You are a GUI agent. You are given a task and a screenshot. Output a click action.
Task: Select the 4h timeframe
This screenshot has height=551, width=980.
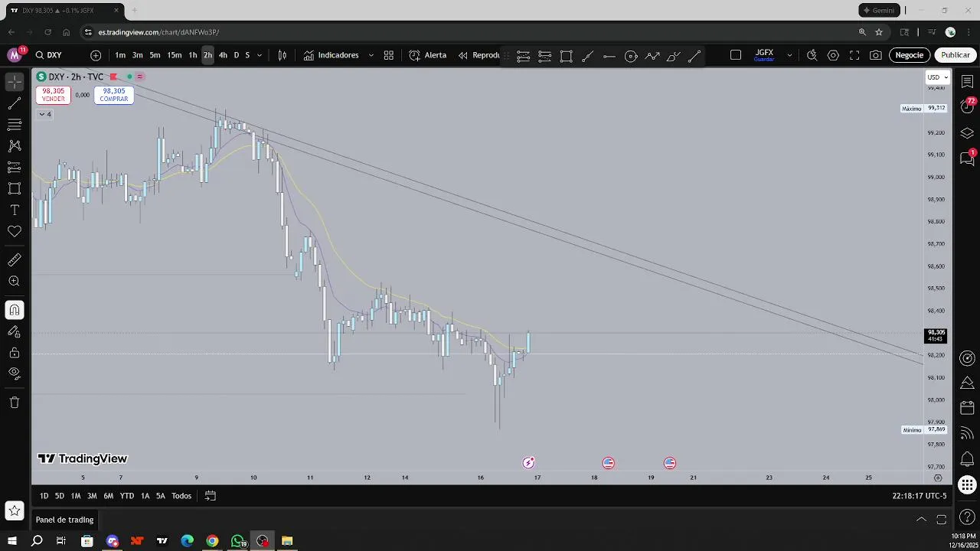223,55
